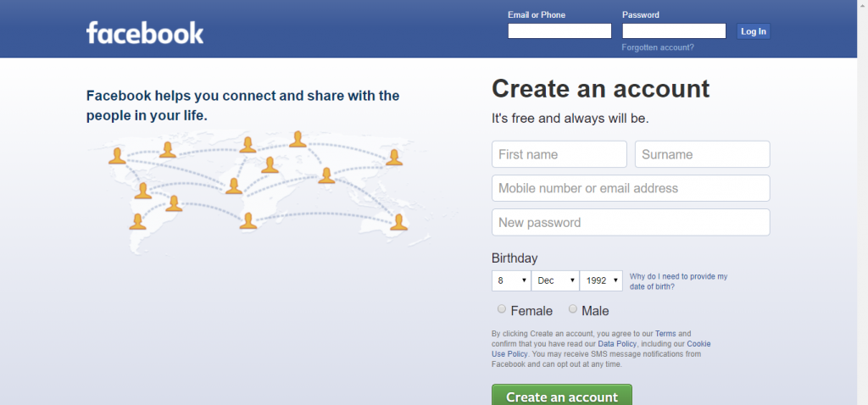
Task: Focus the header Password login field
Action: point(674,31)
